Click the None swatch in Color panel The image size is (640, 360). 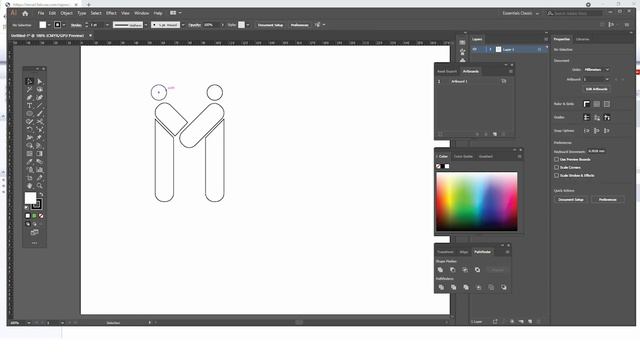pos(438,166)
